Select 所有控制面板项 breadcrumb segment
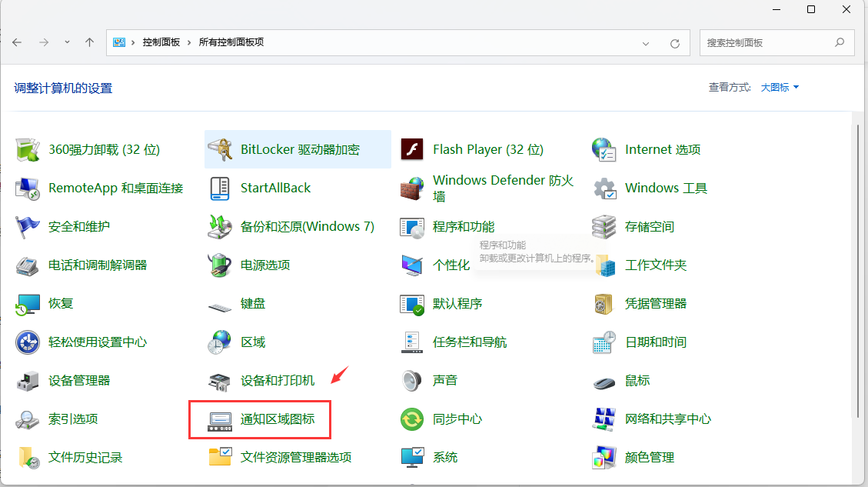 tap(231, 42)
